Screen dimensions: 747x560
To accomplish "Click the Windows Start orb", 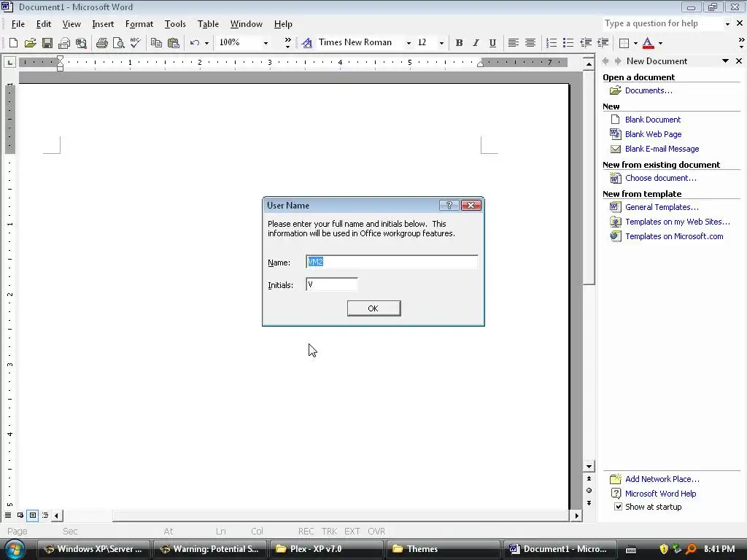I will pyautogui.click(x=15, y=548).
